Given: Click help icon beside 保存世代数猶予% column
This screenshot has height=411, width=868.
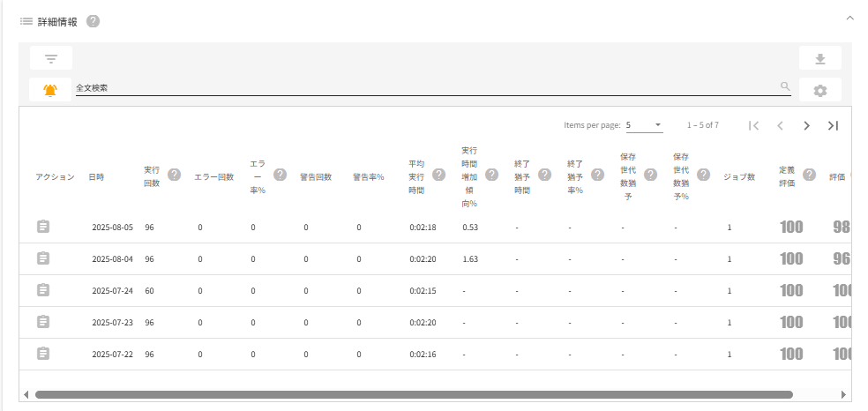Looking at the screenshot, I should [x=703, y=175].
